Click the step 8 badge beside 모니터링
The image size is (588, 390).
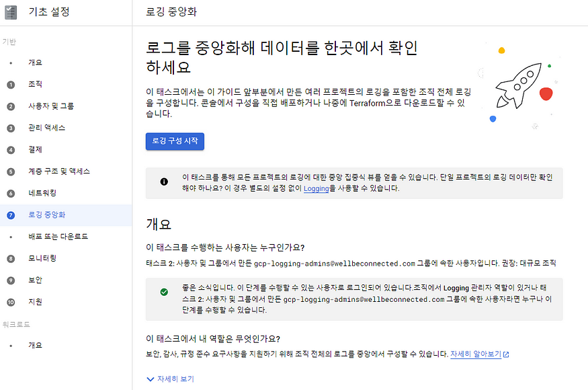11,259
